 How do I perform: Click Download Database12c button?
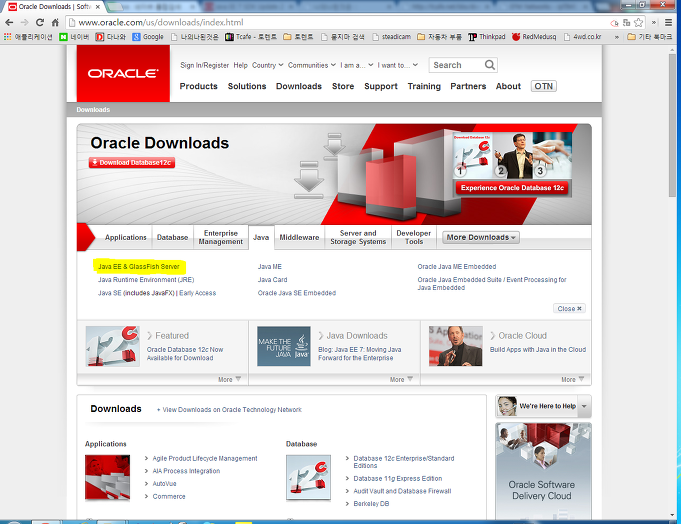(x=132, y=163)
